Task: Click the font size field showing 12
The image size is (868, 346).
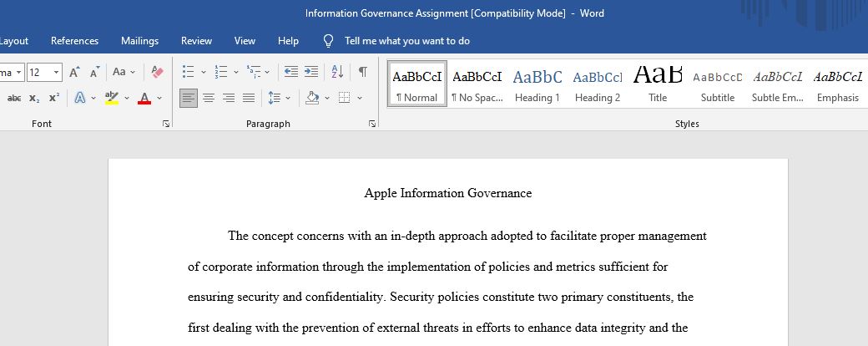Action: coord(38,72)
